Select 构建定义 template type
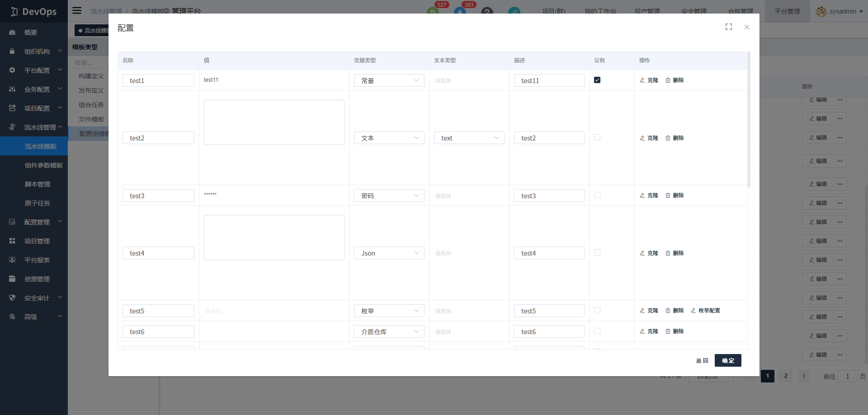This screenshot has width=868, height=415. 91,76
